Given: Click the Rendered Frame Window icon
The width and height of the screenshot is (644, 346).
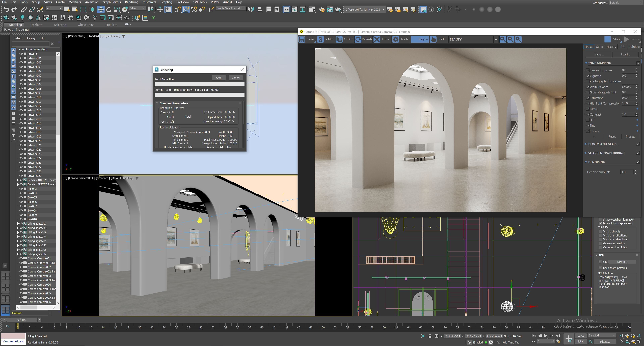Looking at the screenshot, I should pos(330,10).
